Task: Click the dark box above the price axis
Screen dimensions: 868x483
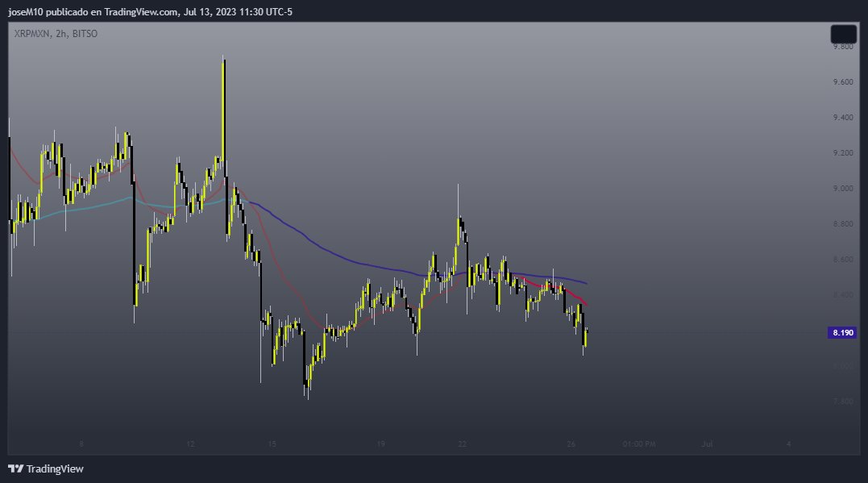Action: click(x=844, y=35)
